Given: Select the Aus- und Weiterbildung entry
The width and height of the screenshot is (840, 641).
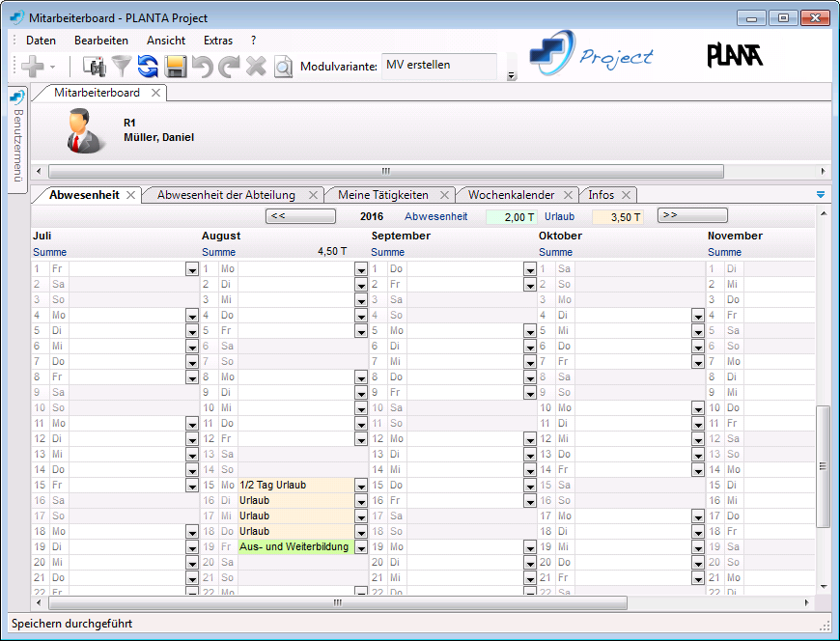Looking at the screenshot, I should 295,546.
